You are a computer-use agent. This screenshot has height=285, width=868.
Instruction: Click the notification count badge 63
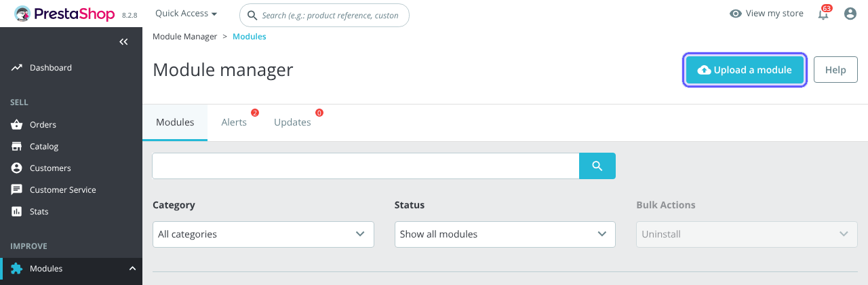[826, 8]
